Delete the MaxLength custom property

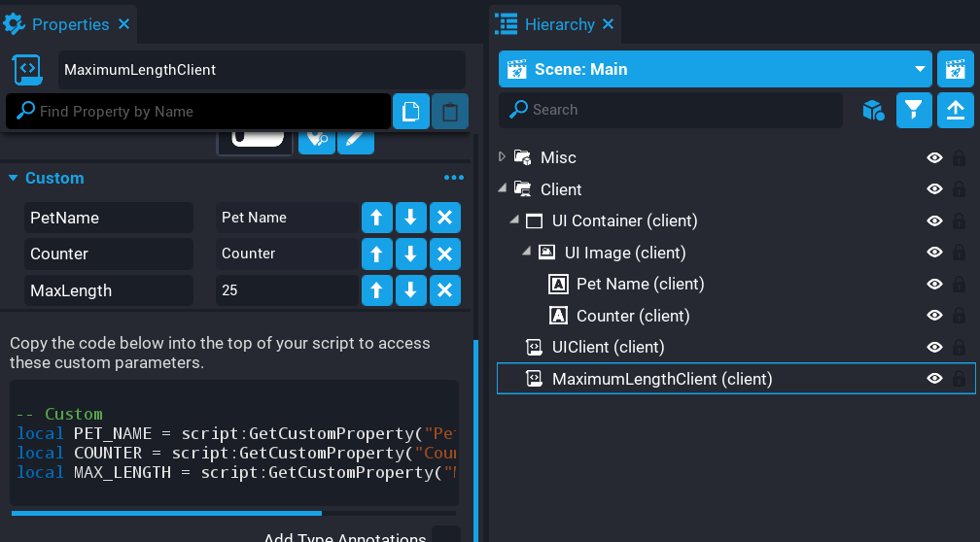(444, 290)
